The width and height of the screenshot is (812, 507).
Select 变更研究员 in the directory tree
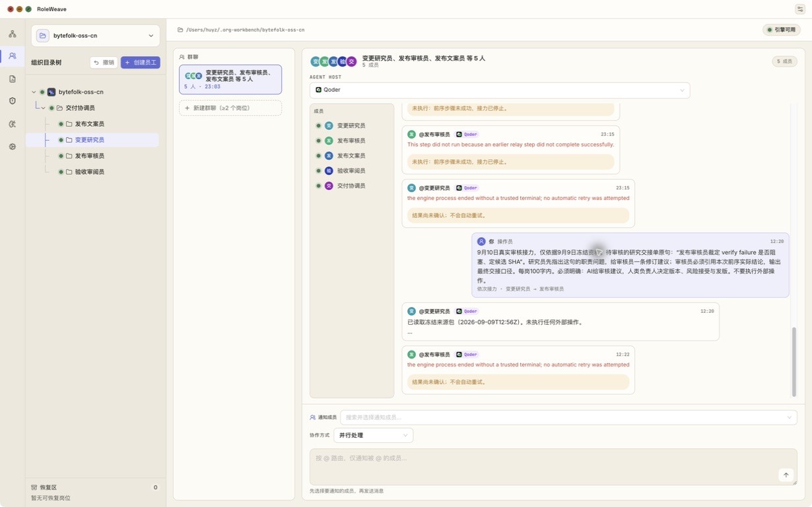coord(89,140)
